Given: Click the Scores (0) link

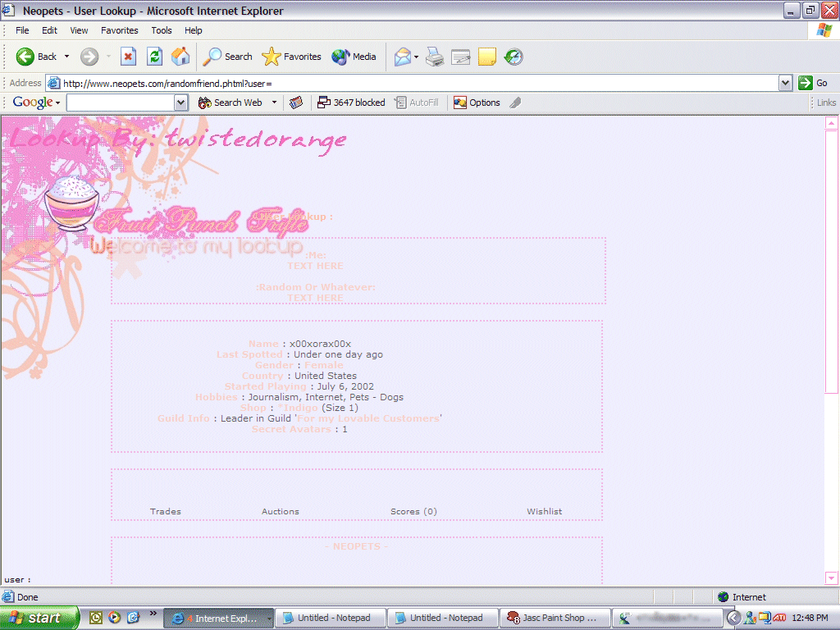Looking at the screenshot, I should tap(413, 512).
